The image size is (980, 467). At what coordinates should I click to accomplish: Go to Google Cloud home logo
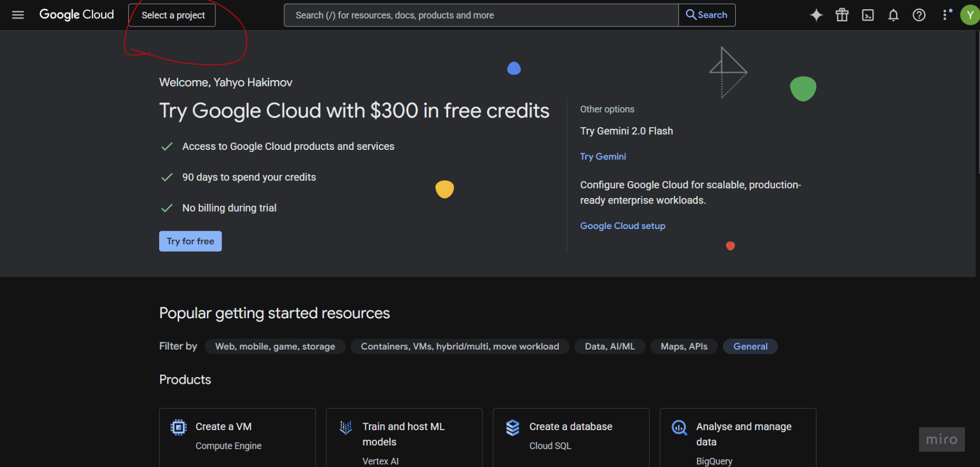tap(77, 15)
